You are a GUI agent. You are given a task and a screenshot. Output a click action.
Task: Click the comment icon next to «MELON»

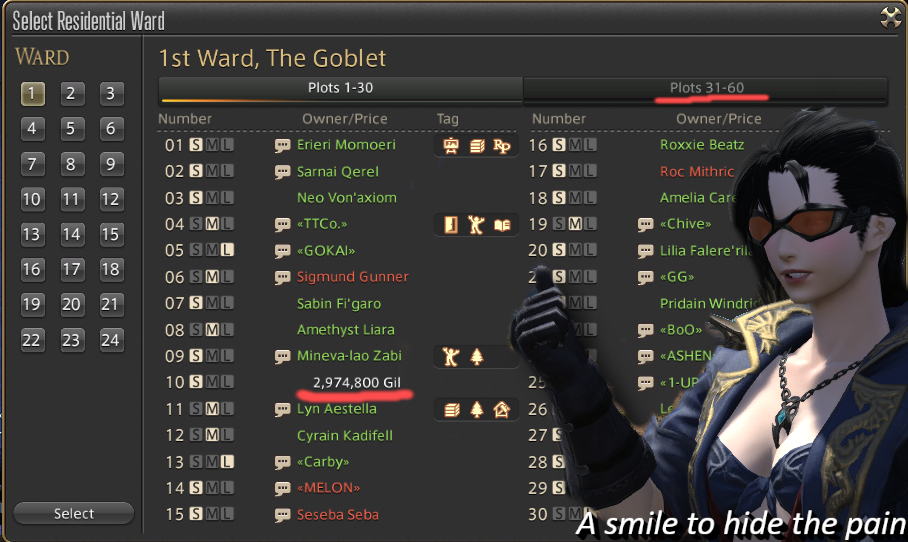click(282, 489)
